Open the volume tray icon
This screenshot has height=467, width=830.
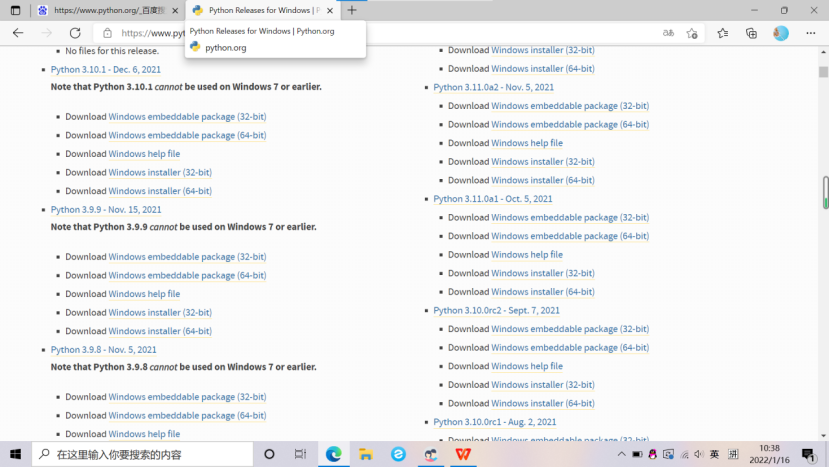[699, 454]
